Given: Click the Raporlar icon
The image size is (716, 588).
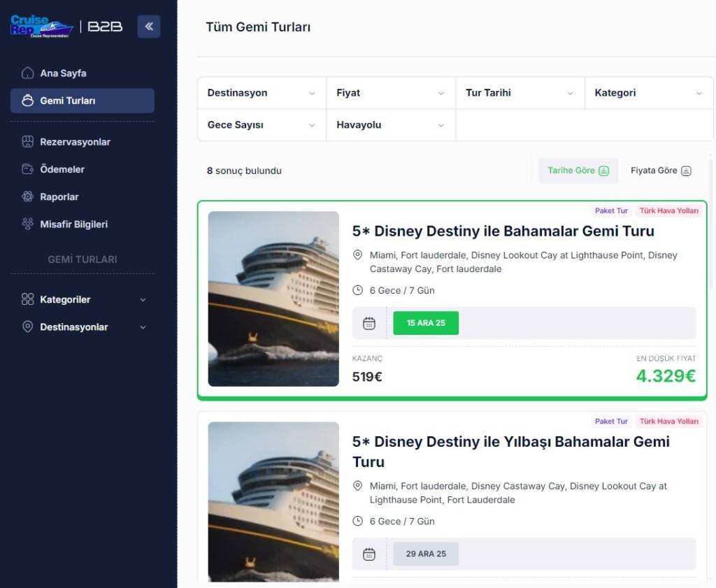Looking at the screenshot, I should tap(27, 196).
